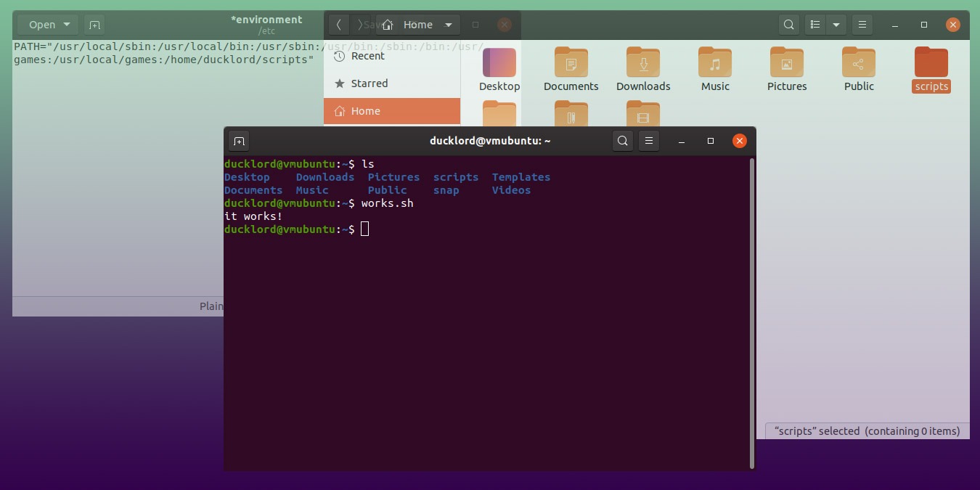Open file manager hamburger menu
980x490 pixels.
pyautogui.click(x=862, y=25)
